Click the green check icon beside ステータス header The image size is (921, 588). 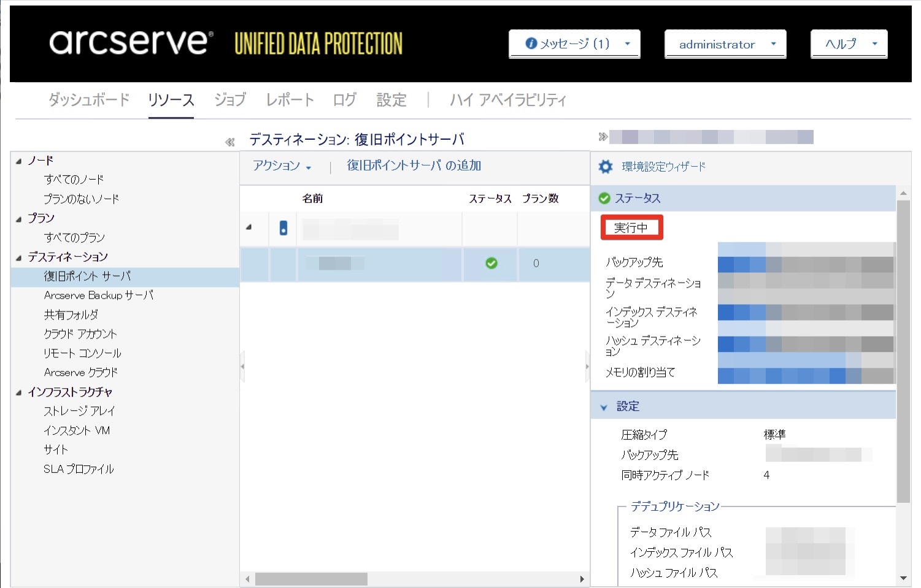(x=604, y=198)
